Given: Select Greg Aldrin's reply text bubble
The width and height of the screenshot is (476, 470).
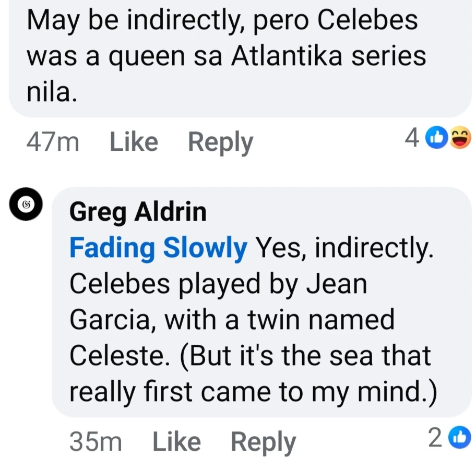Looking at the screenshot, I should tap(261, 303).
